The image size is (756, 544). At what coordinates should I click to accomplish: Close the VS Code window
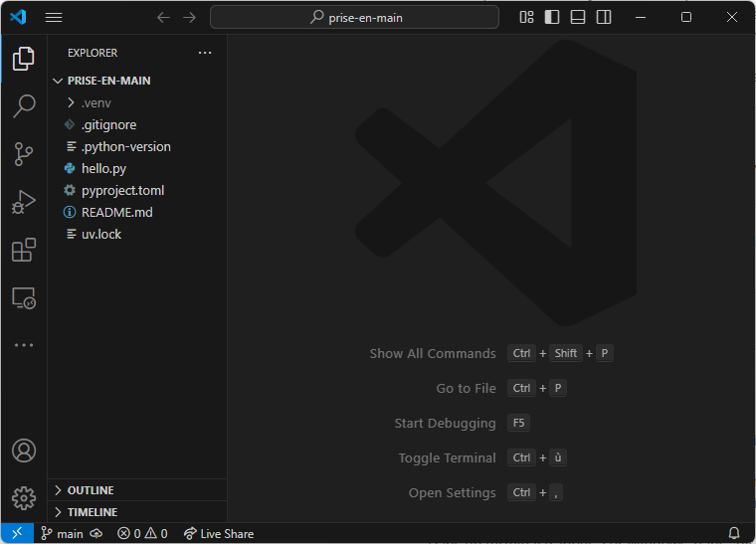[732, 17]
